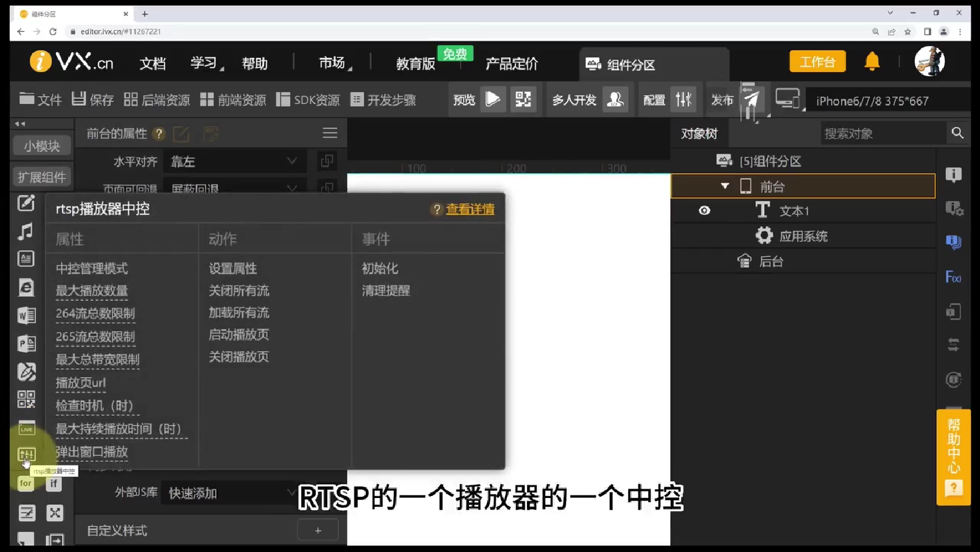980x552 pixels.
Task: Open notifications bell icon
Action: tap(872, 61)
